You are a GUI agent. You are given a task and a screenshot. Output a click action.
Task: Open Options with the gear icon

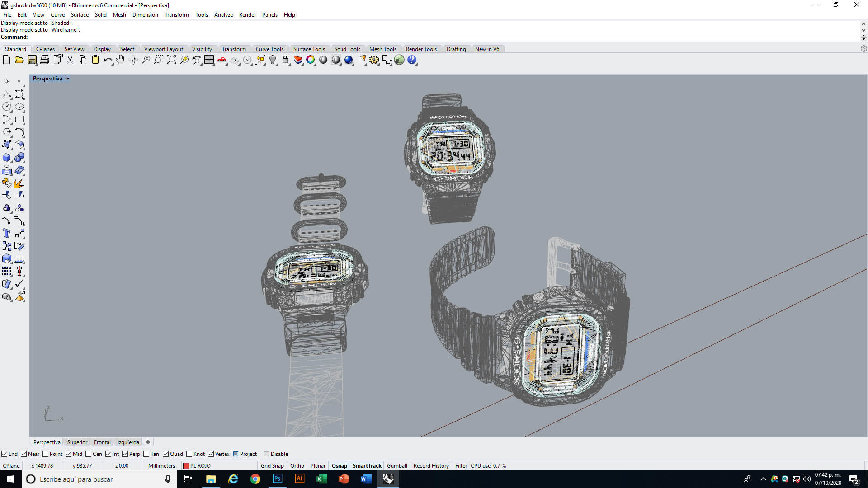(x=374, y=60)
